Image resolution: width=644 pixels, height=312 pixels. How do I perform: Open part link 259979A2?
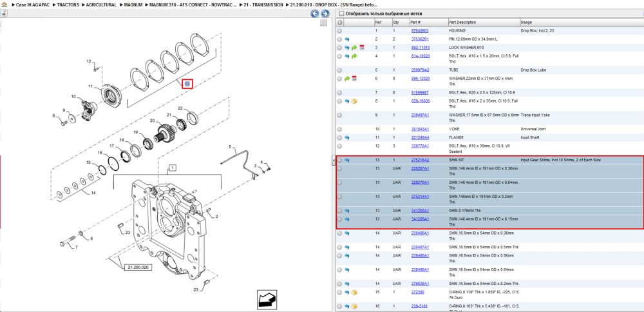tap(420, 70)
